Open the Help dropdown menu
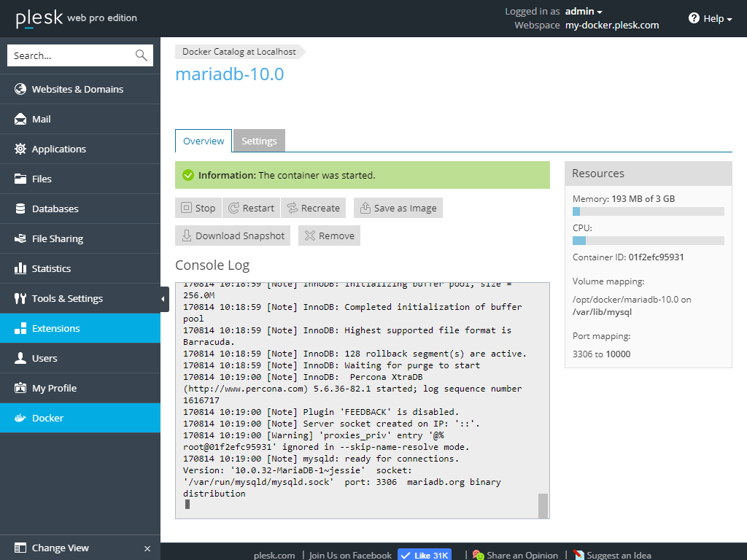This screenshot has height=560, width=747. click(x=711, y=18)
